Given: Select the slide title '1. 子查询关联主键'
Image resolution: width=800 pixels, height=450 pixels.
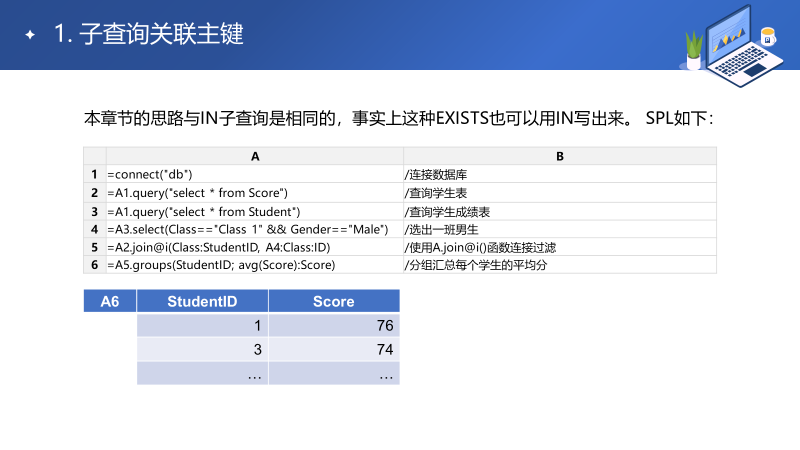Looking at the screenshot, I should tap(148, 34).
